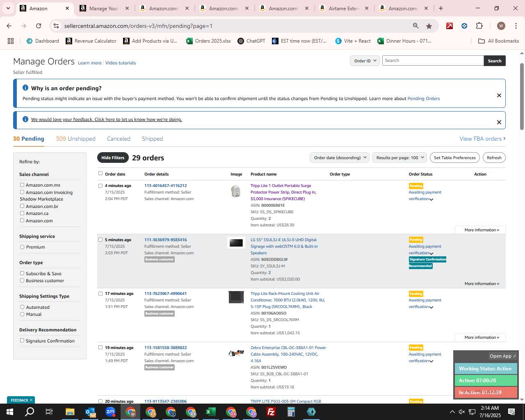Check the Subscribe & Save order type
The height and width of the screenshot is (420, 525).
point(22,273)
